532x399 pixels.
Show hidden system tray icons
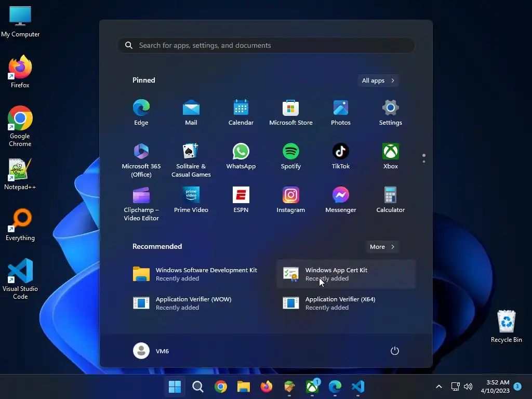pos(438,387)
